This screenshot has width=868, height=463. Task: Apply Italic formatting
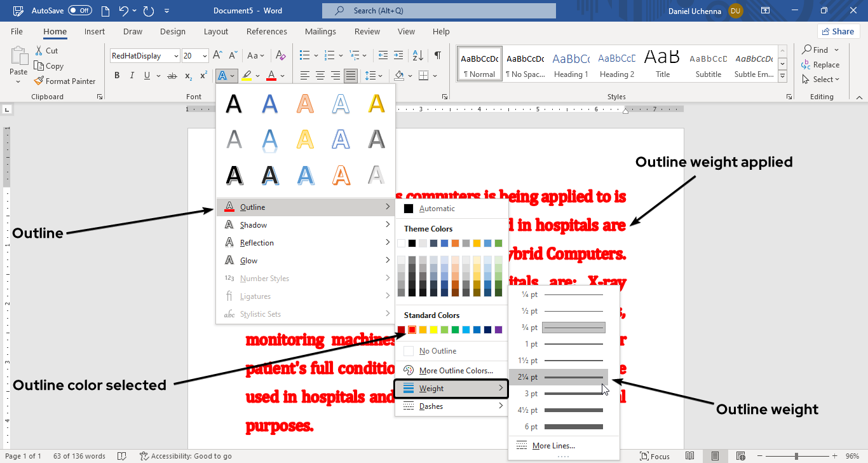132,76
